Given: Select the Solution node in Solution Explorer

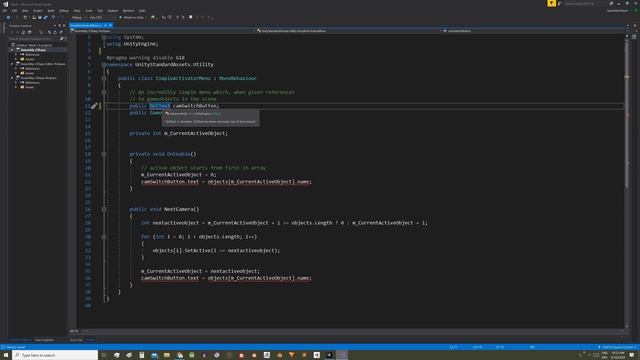Looking at the screenshot, I should coord(34,45).
